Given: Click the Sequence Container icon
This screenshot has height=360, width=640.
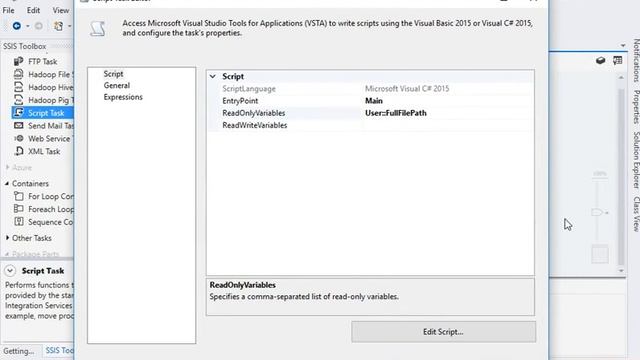Looking at the screenshot, I should coord(18,222).
